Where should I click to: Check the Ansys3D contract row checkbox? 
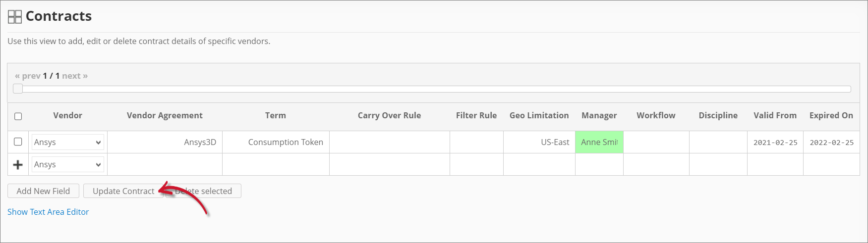point(18,142)
